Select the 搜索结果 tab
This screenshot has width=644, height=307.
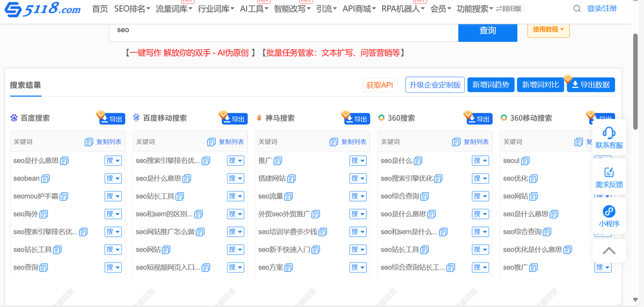25,85
